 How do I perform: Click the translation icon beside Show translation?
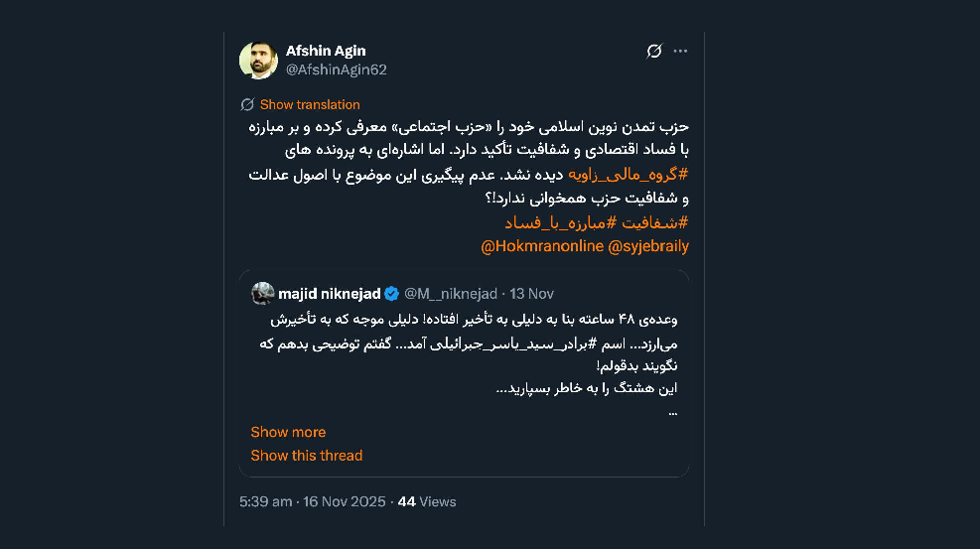point(247,104)
